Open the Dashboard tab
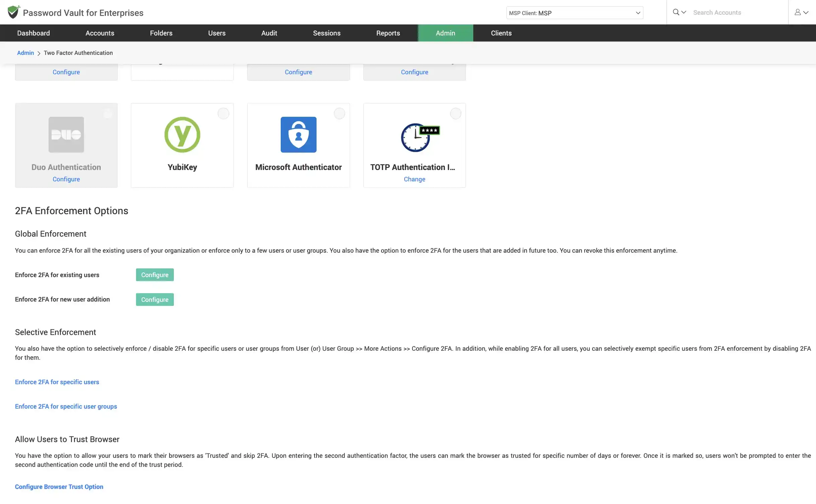The image size is (816, 504). pos(33,33)
